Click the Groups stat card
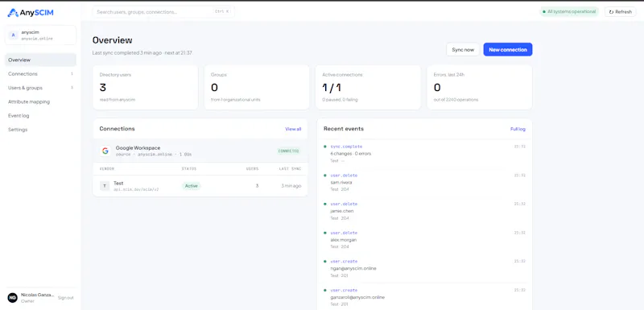The image size is (644, 310). coord(257,88)
